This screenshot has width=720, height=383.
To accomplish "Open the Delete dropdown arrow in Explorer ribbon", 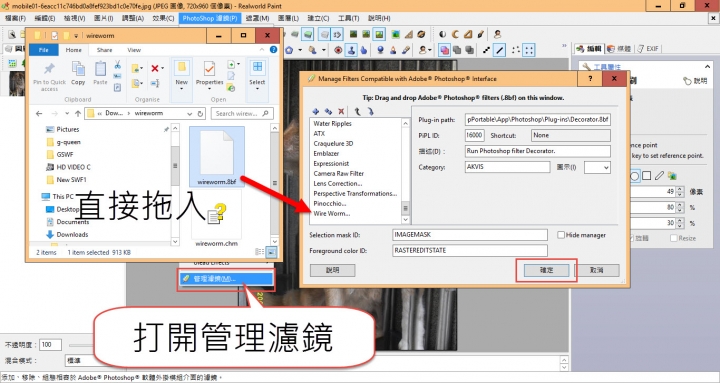I will (163, 68).
